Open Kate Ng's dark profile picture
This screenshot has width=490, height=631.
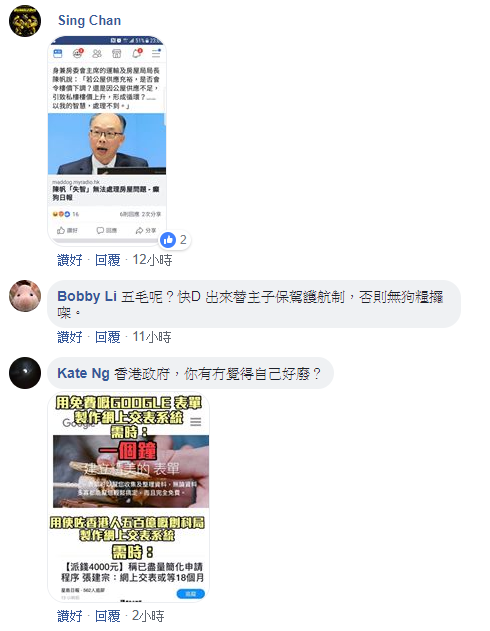25,373
